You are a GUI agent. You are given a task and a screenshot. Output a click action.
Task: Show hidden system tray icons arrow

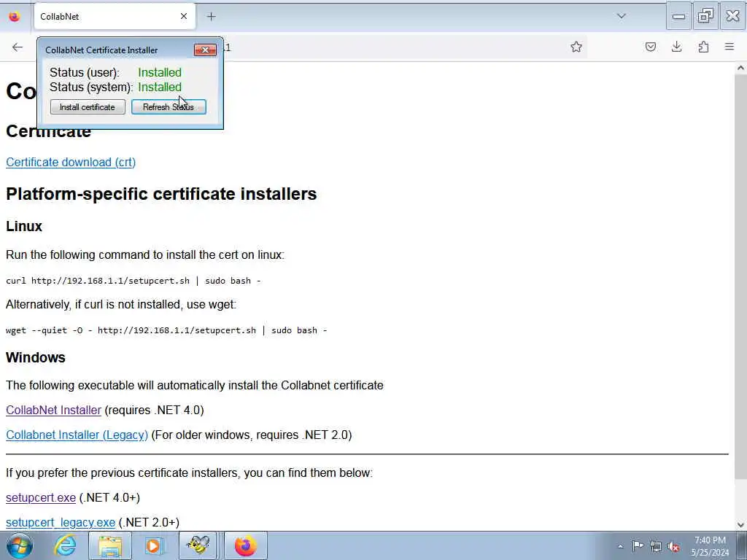620,546
